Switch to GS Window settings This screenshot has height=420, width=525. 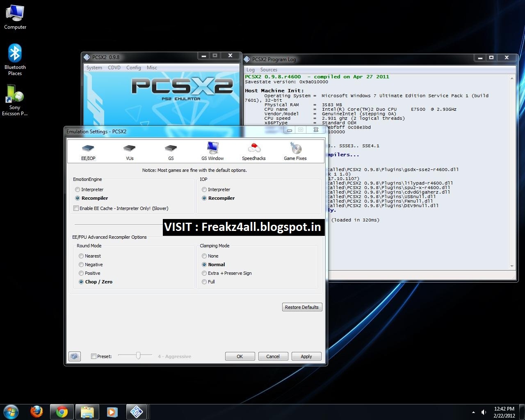click(x=212, y=151)
